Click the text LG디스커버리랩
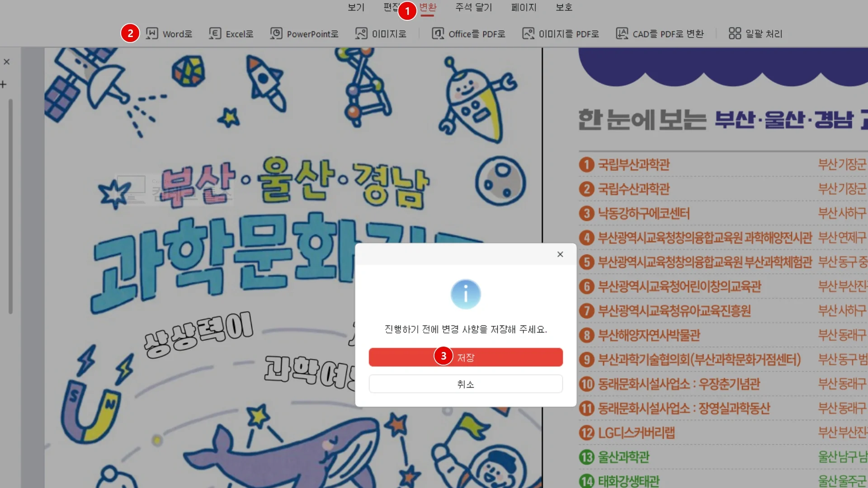 (637, 433)
